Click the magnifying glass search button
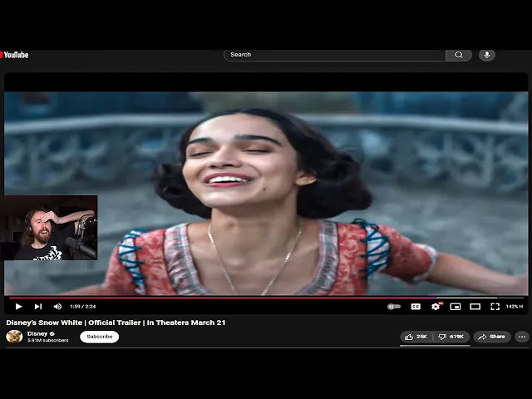Screen dimensions: 532x399 click(459, 55)
